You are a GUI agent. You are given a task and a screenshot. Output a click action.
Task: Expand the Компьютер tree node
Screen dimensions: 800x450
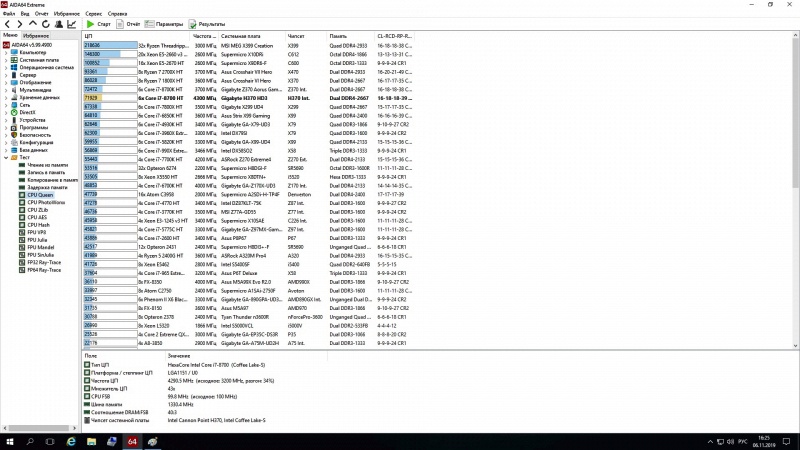point(6,53)
